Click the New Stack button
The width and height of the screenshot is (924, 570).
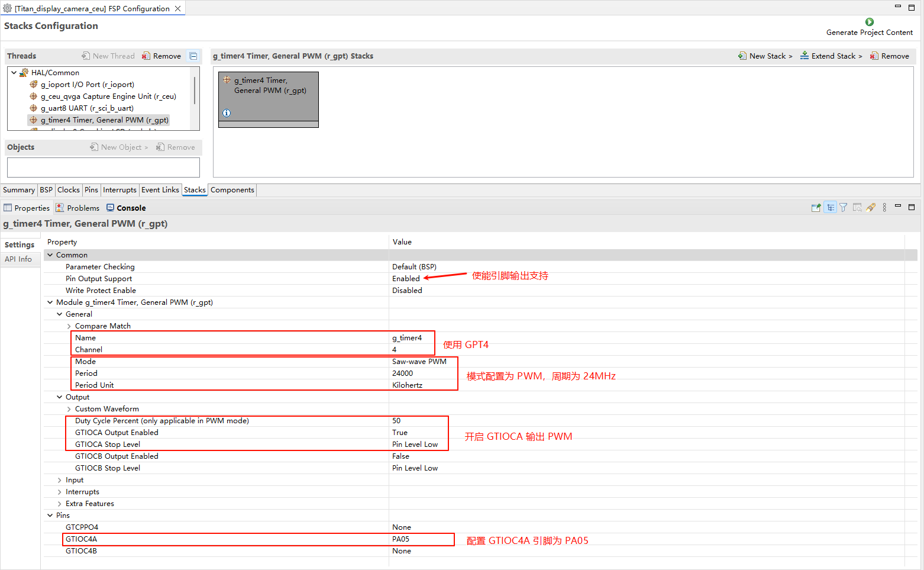click(765, 56)
